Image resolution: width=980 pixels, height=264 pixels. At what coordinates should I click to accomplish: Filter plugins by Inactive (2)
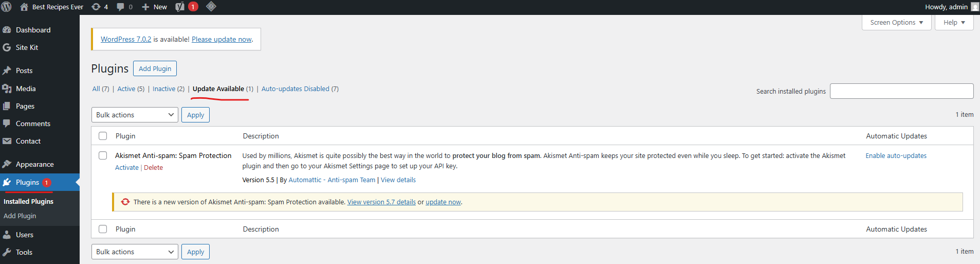point(169,89)
